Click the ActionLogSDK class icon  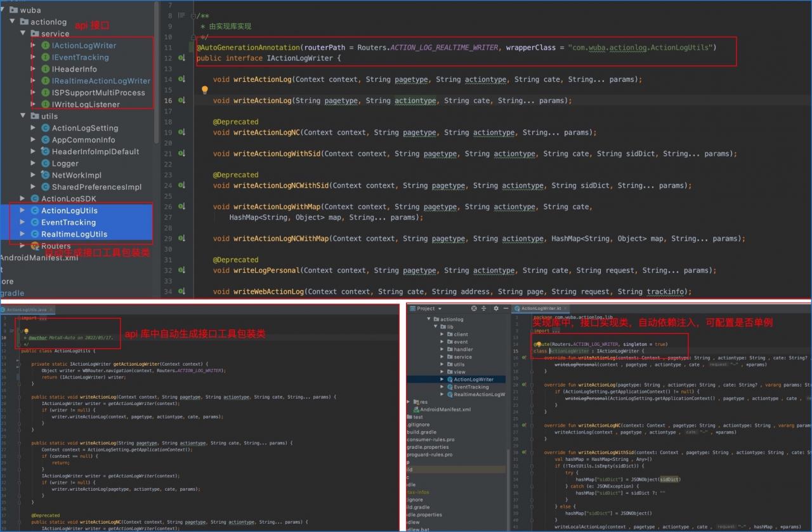(x=35, y=199)
